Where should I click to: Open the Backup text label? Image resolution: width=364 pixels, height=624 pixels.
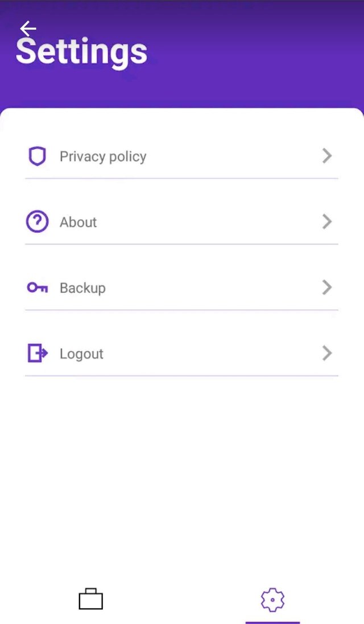(x=82, y=288)
